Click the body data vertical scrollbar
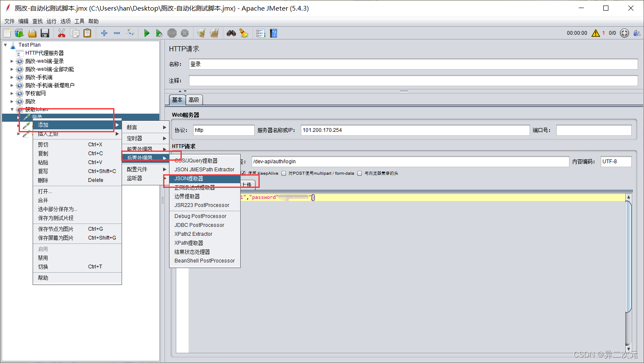The width and height of the screenshot is (644, 363). (x=629, y=272)
